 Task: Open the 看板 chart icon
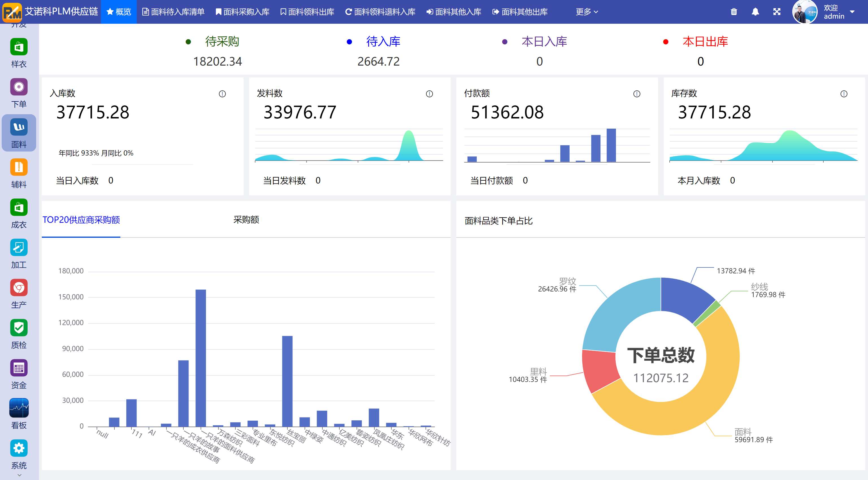pos(19,408)
